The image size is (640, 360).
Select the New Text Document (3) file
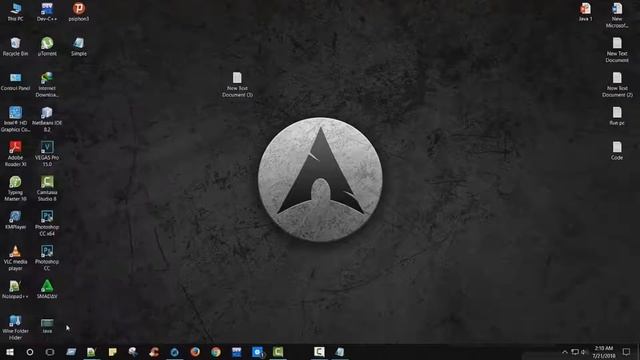click(237, 84)
